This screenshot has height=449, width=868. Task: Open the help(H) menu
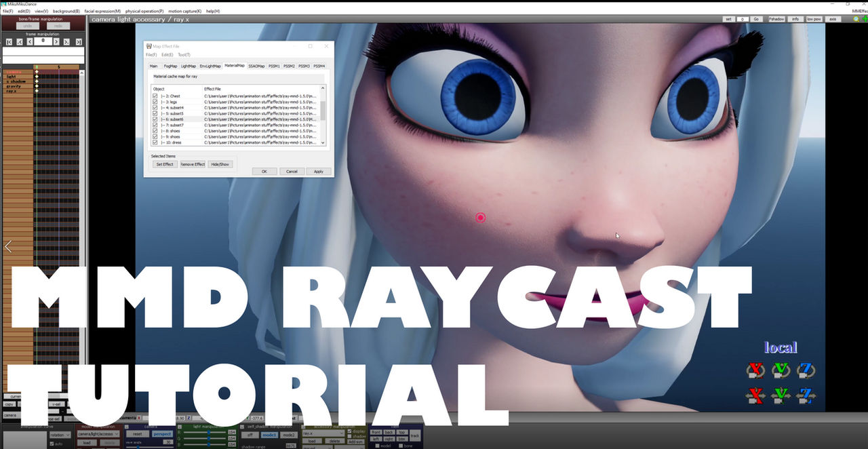click(x=213, y=12)
